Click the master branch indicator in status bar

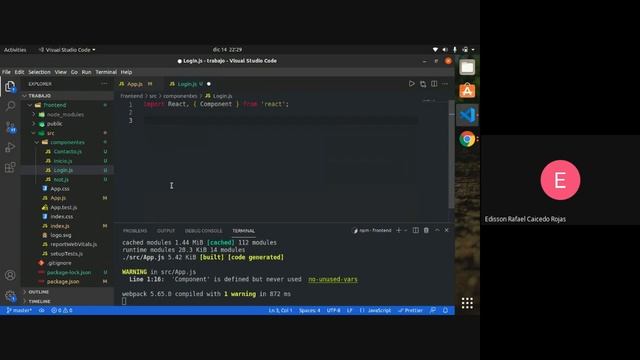[x=19, y=311]
